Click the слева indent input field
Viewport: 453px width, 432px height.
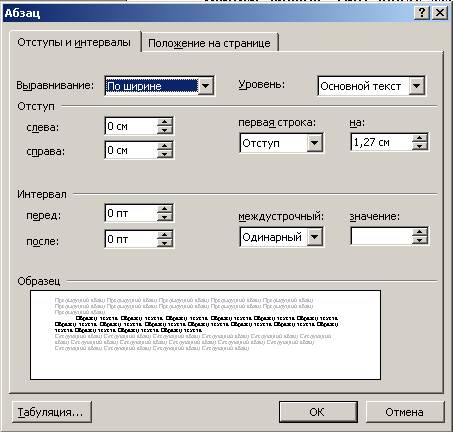click(131, 126)
